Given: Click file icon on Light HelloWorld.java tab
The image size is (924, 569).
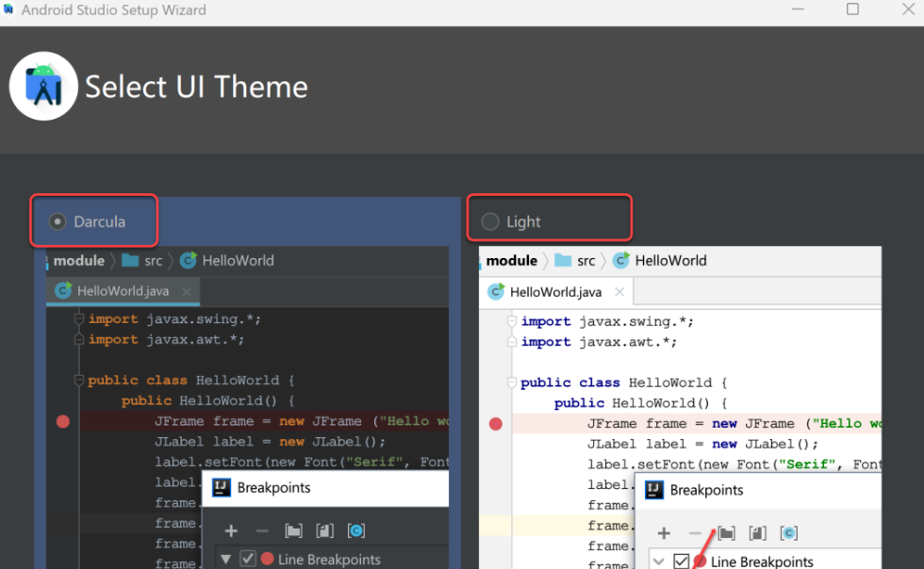Looking at the screenshot, I should pyautogui.click(x=496, y=292).
